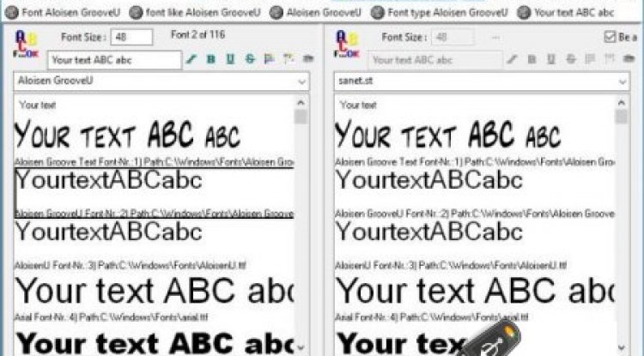This screenshot has width=644, height=356.
Task: Click the colored flag icon in left toolbar
Action: (x=269, y=59)
